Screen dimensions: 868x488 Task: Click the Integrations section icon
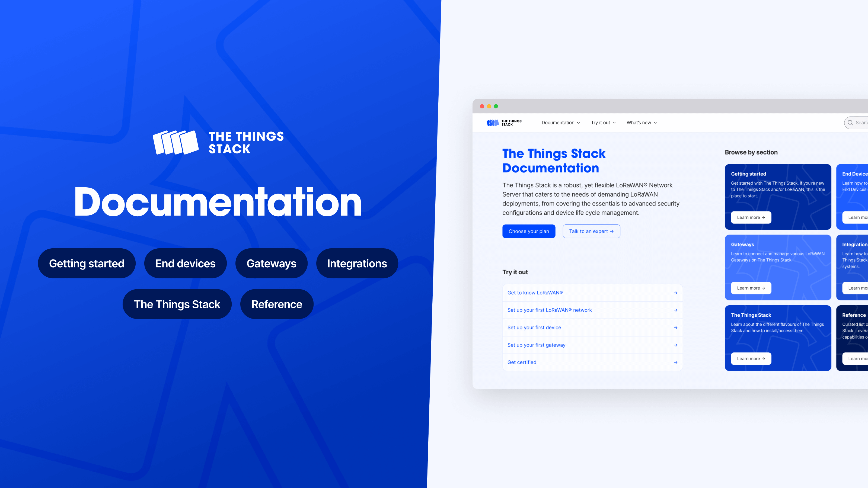tap(357, 263)
